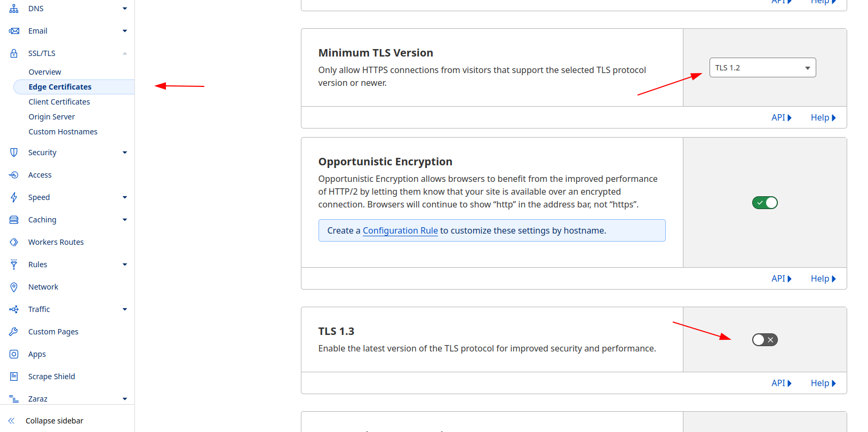
Task: Click the Security shield icon
Action: pos(14,153)
